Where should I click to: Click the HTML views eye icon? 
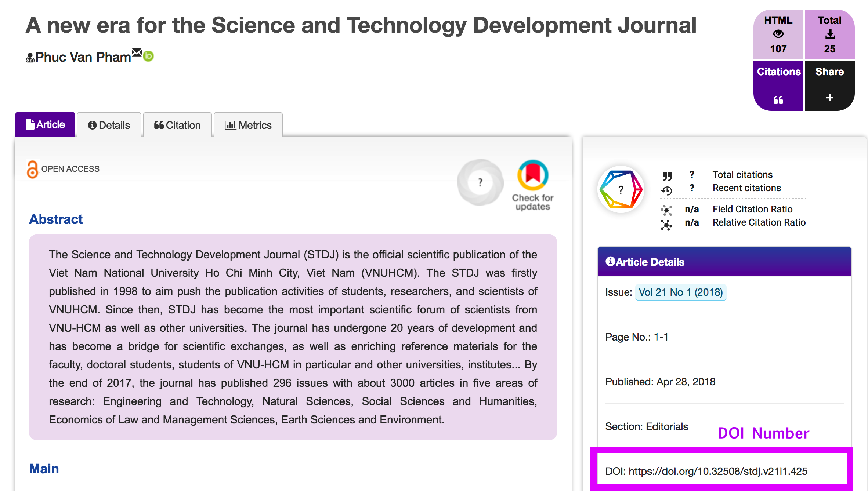pyautogui.click(x=778, y=34)
